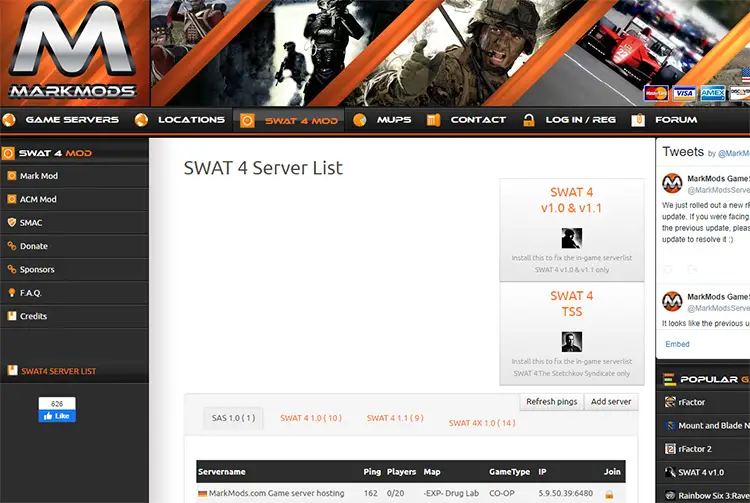Open the MUPS menu item
Image resolution: width=750 pixels, height=503 pixels.
[394, 120]
